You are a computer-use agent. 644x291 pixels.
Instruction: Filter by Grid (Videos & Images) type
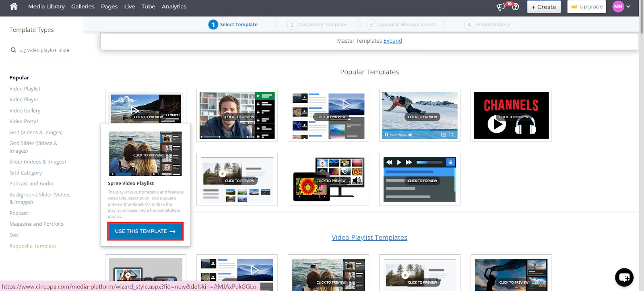[36, 132]
